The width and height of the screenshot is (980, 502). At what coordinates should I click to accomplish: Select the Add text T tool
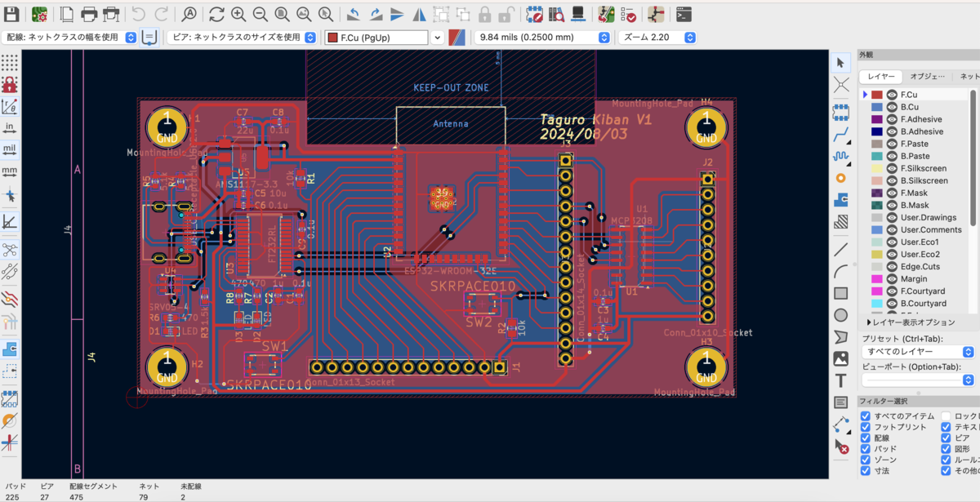coord(840,380)
